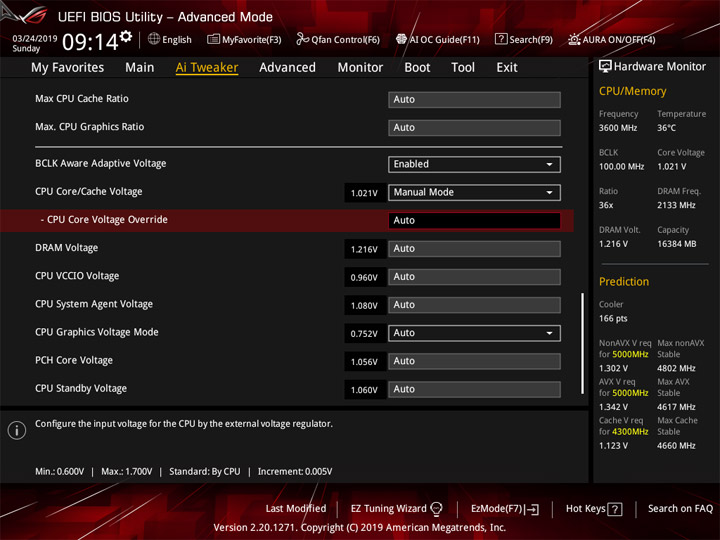The width and height of the screenshot is (720, 540).
Task: Open the My Favorites tab
Action: pos(68,68)
